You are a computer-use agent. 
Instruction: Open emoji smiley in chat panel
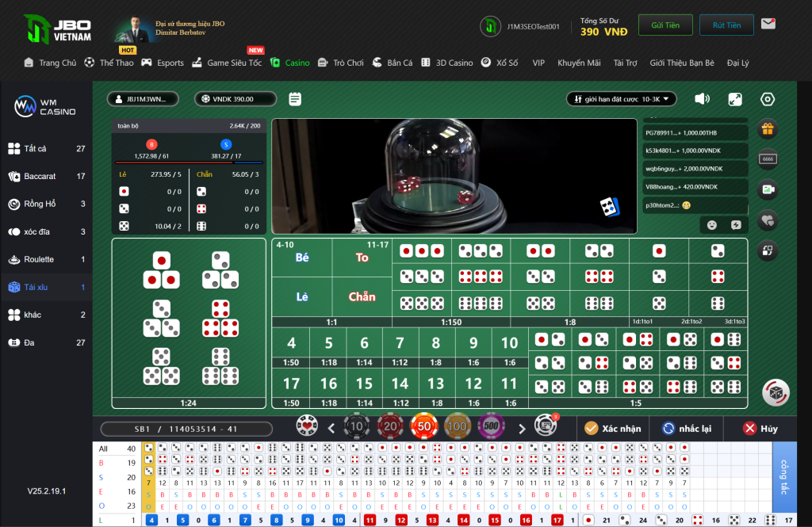click(x=712, y=225)
